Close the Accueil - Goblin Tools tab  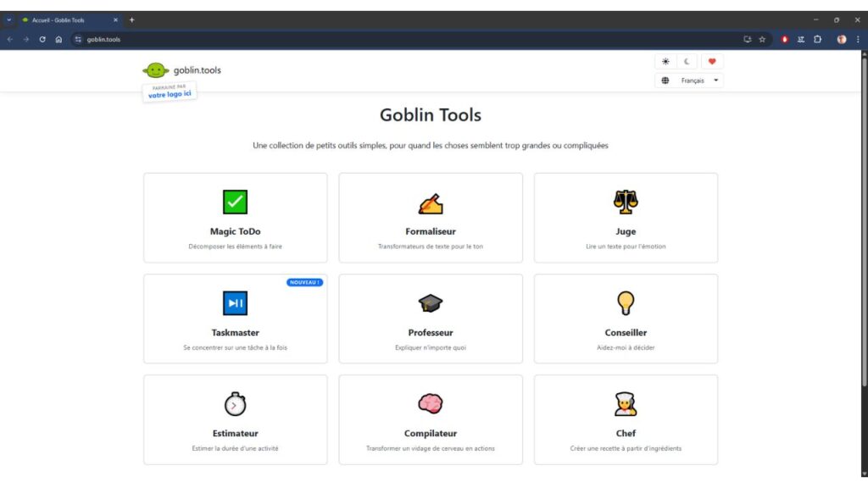pos(115,20)
